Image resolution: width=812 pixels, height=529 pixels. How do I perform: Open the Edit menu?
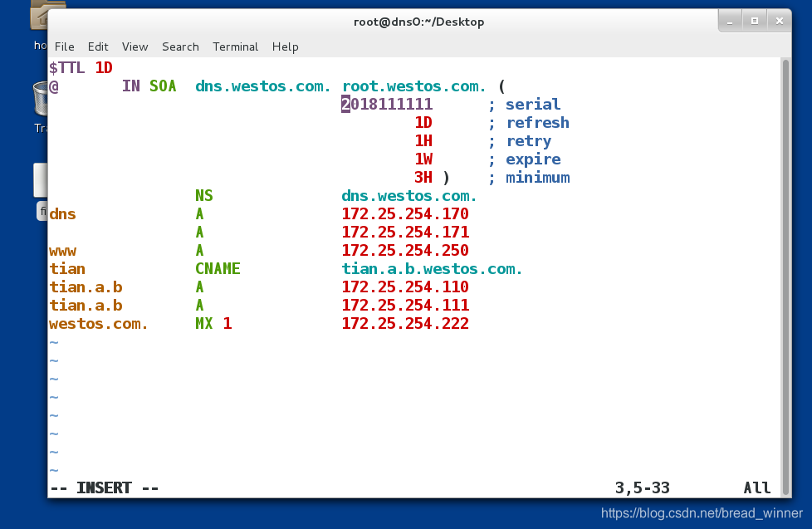tap(98, 47)
